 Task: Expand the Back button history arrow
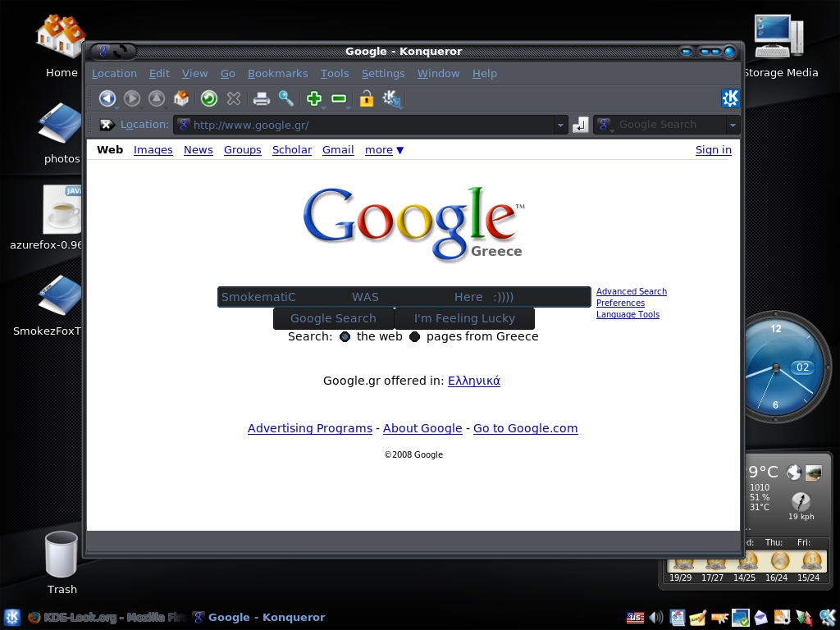coord(117,107)
